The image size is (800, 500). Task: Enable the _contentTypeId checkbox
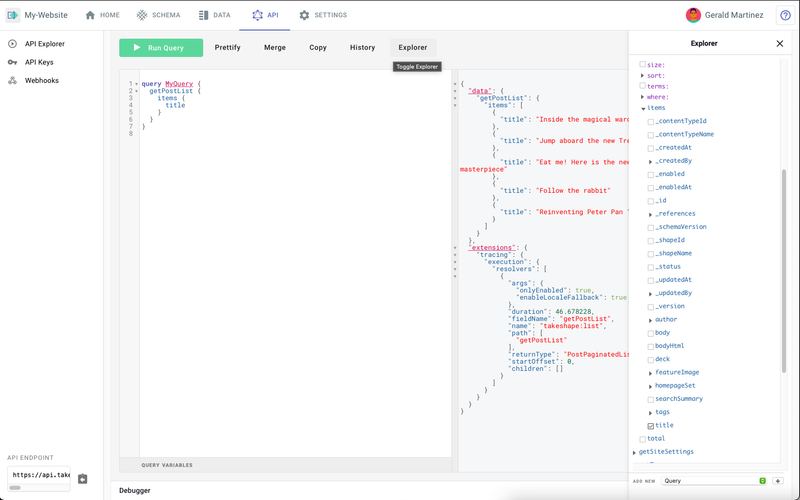pos(651,121)
